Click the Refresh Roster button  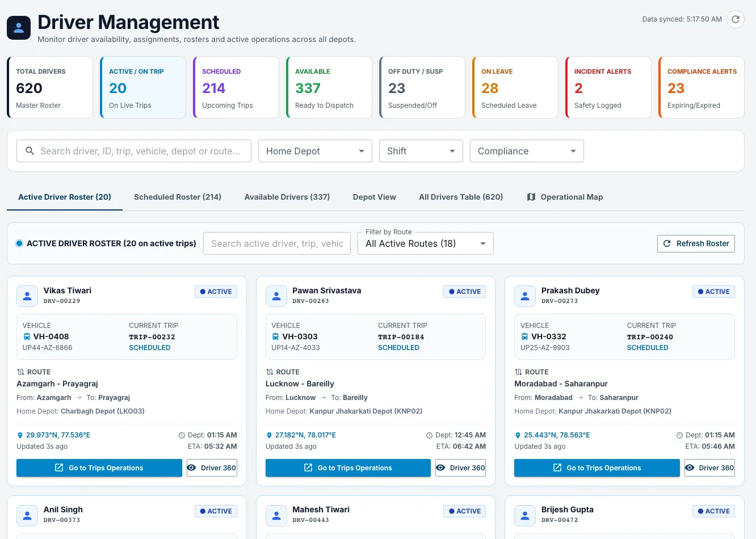tap(696, 243)
